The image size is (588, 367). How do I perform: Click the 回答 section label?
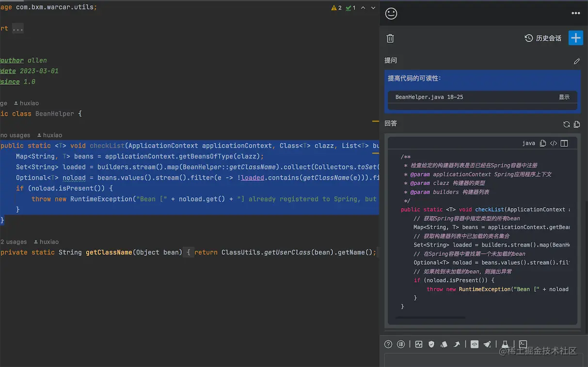(391, 124)
